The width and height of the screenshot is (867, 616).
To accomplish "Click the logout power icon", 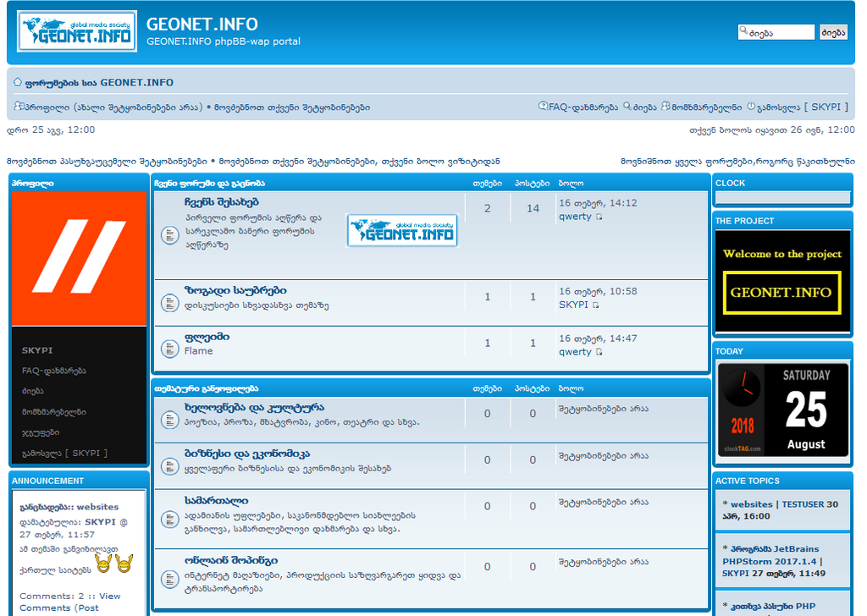I will pyautogui.click(x=751, y=106).
